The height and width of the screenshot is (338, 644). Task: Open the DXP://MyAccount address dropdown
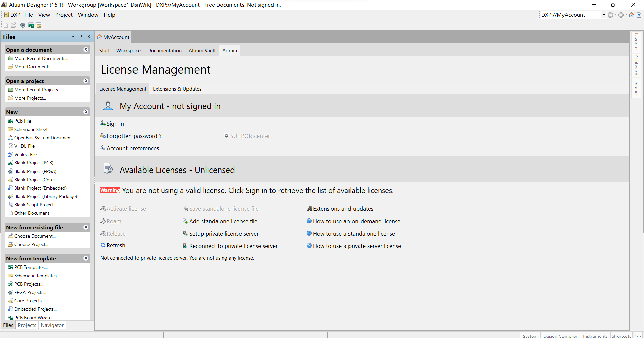click(x=604, y=15)
